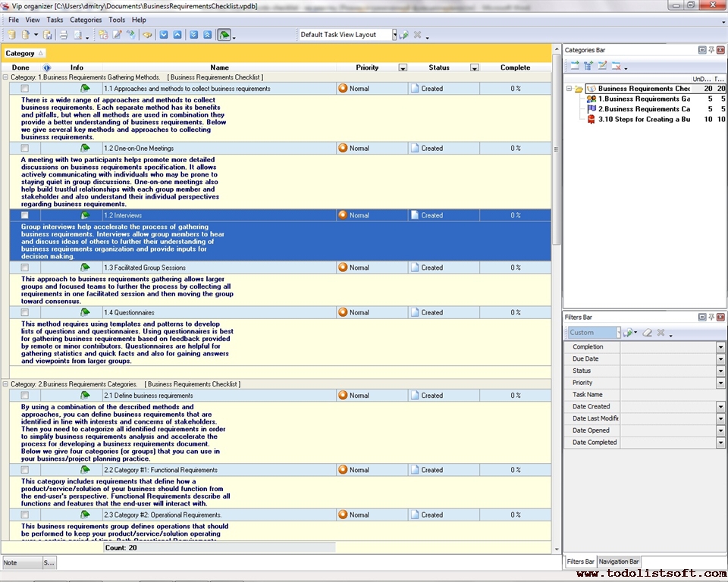Click the print icon in the main toolbar

click(64, 35)
